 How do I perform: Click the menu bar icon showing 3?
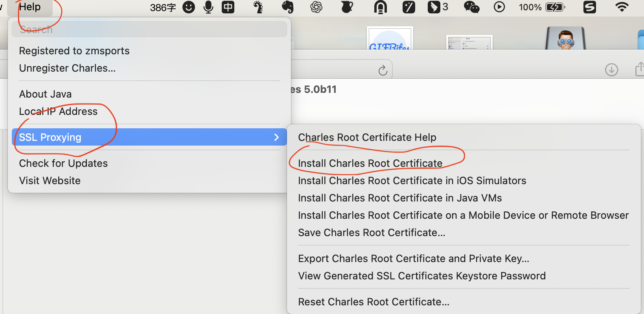point(438,7)
